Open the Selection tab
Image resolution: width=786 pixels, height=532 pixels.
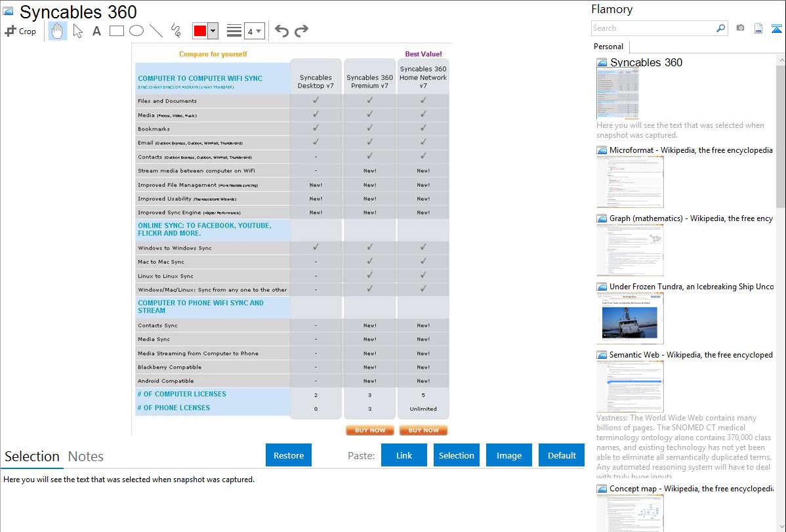click(32, 457)
